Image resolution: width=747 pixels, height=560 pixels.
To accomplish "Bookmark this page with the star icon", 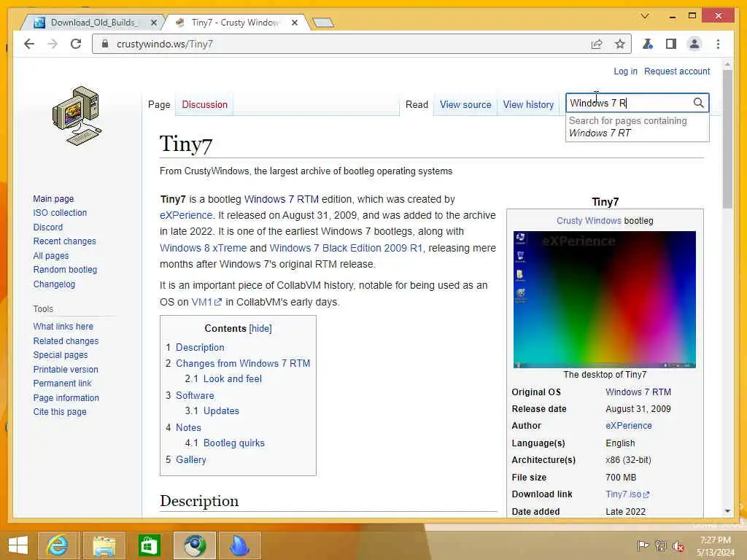I will pos(619,44).
